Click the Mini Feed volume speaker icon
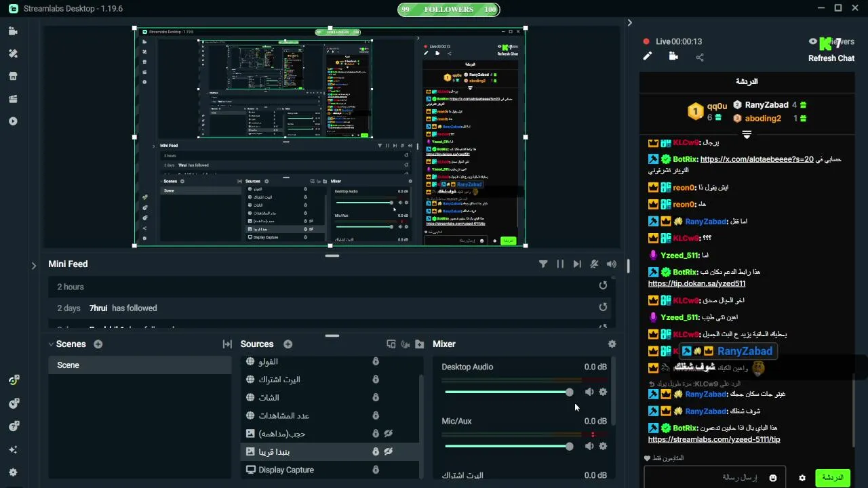 tap(612, 264)
